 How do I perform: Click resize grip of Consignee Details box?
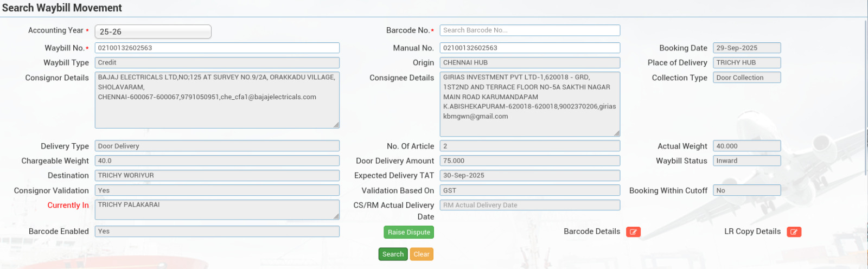(x=617, y=133)
